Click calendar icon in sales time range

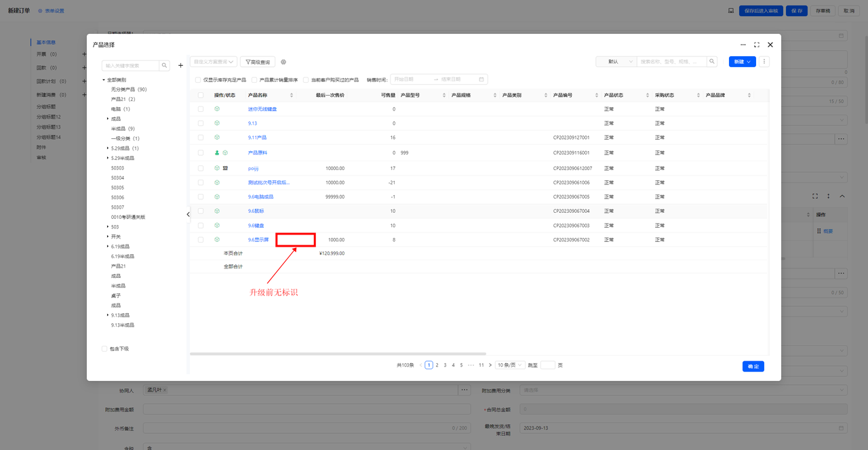point(481,79)
